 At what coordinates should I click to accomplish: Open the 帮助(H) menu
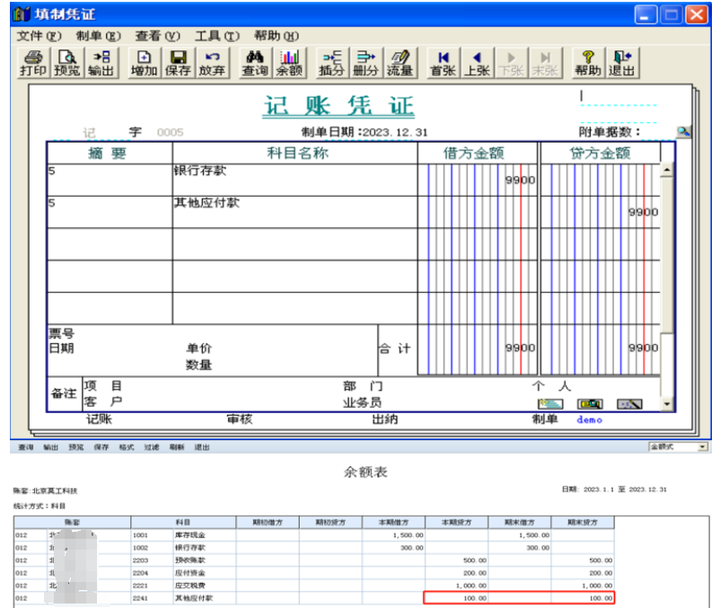pyautogui.click(x=276, y=36)
